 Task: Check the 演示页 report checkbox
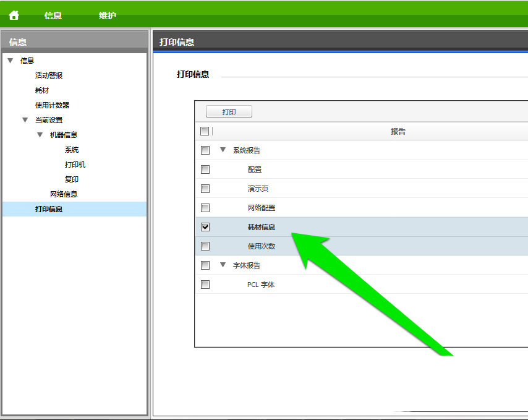point(205,189)
